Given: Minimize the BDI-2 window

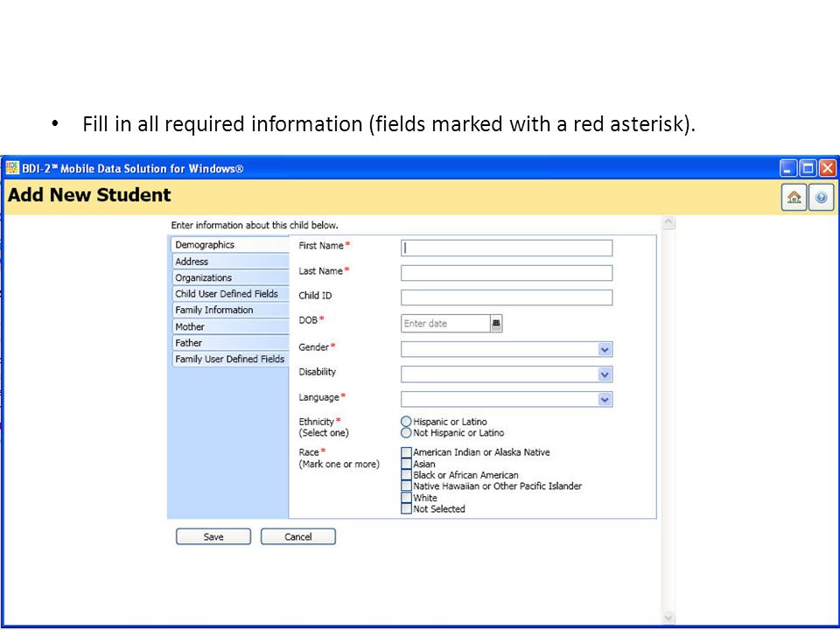Looking at the screenshot, I should [788, 168].
